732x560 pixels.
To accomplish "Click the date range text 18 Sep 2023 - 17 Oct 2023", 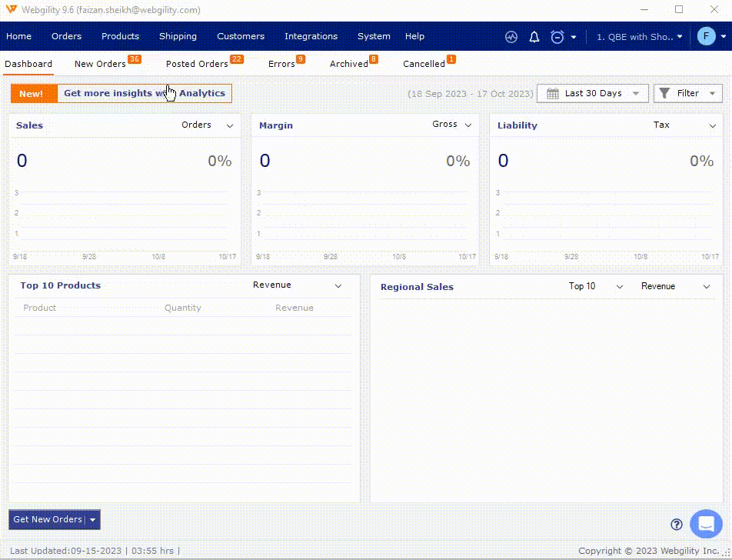I will tap(470, 94).
